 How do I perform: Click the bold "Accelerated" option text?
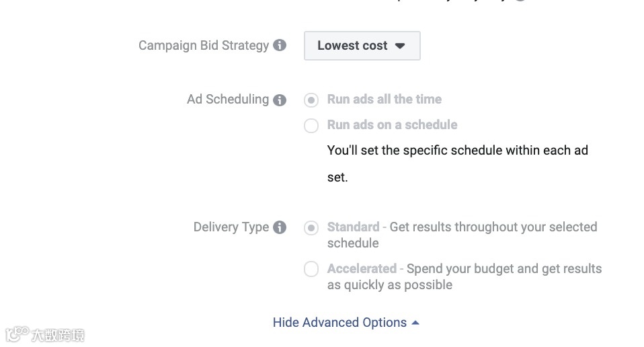click(x=362, y=269)
